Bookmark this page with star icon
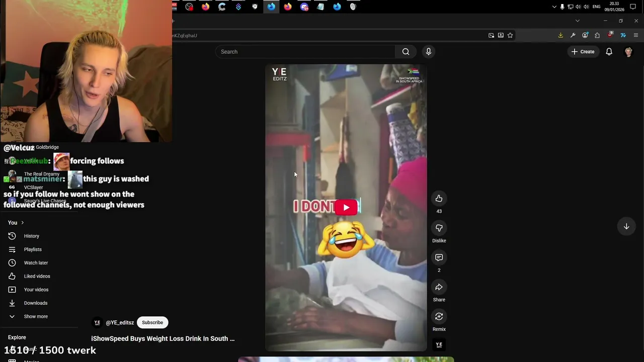 pyautogui.click(x=510, y=35)
